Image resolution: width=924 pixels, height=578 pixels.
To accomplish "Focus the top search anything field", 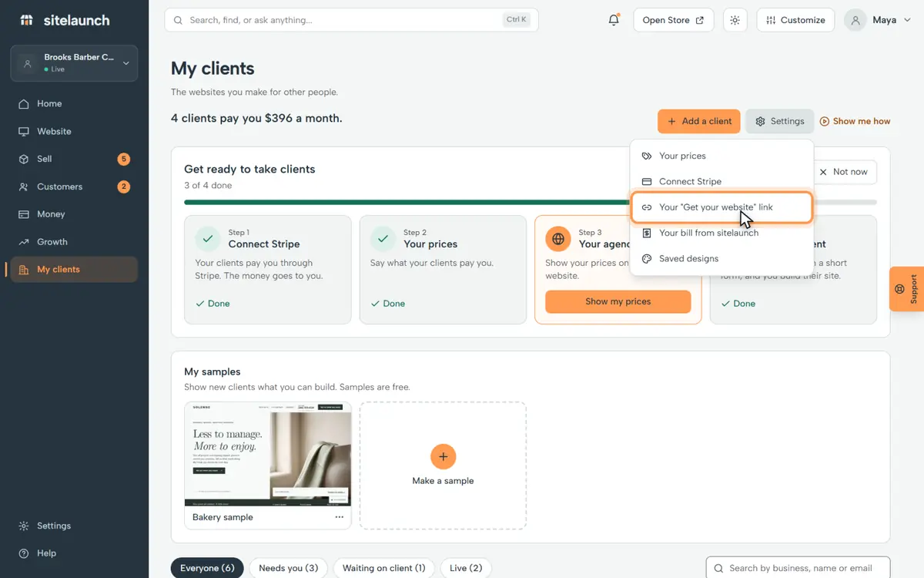I will [x=351, y=20].
